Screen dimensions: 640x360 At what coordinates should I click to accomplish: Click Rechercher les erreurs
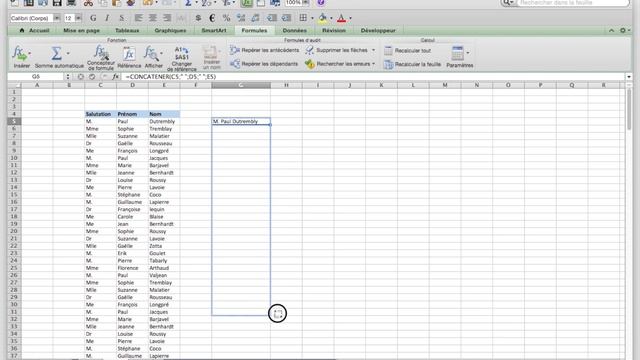coord(338,64)
